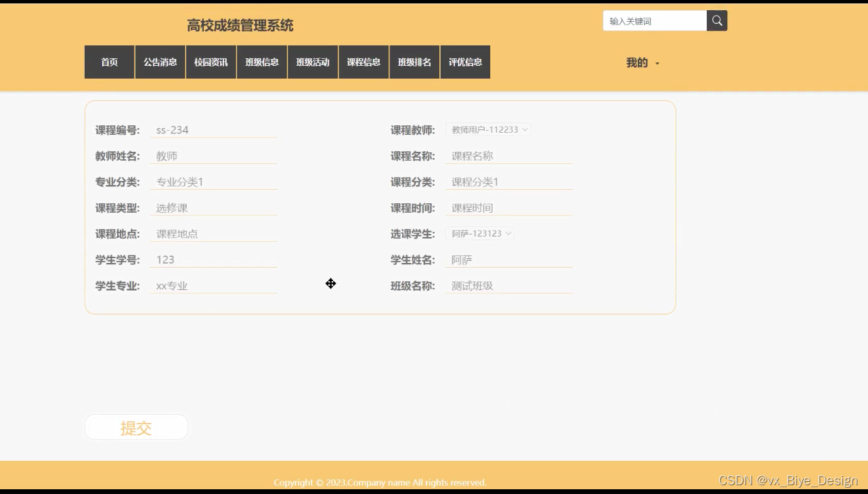View the 班级活动 class activities page

pyautogui.click(x=312, y=62)
